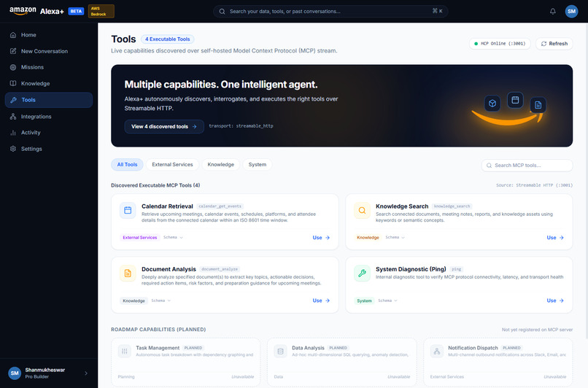The image size is (588, 388).
Task: Click the search magnifier icon in top bar
Action: [x=222, y=11]
